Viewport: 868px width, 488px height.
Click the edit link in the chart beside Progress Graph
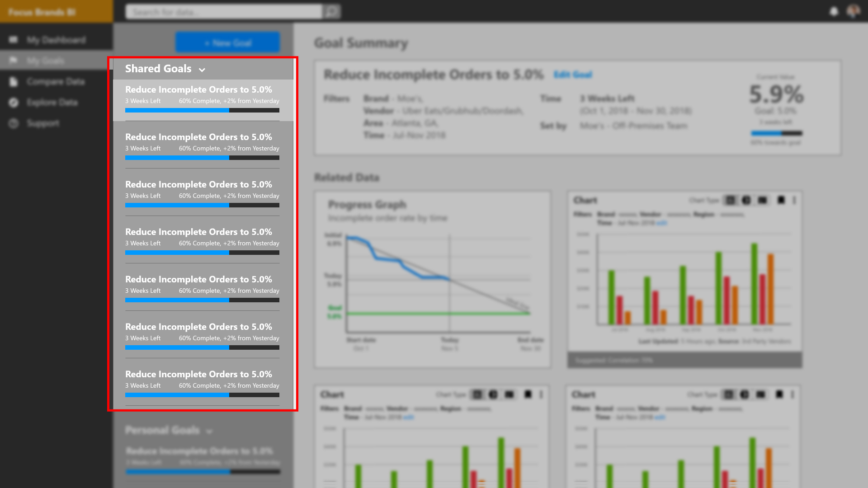click(662, 223)
